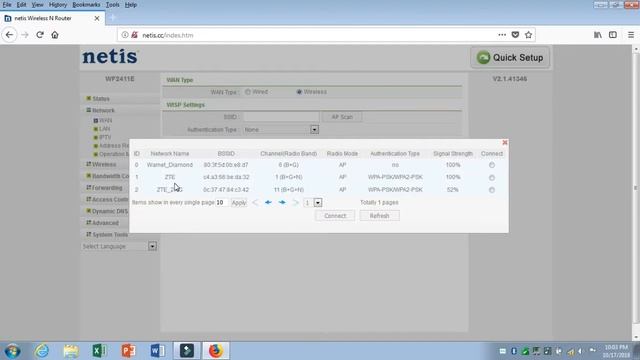Click the SSID input field
The height and width of the screenshot is (360, 640).
coord(281,117)
